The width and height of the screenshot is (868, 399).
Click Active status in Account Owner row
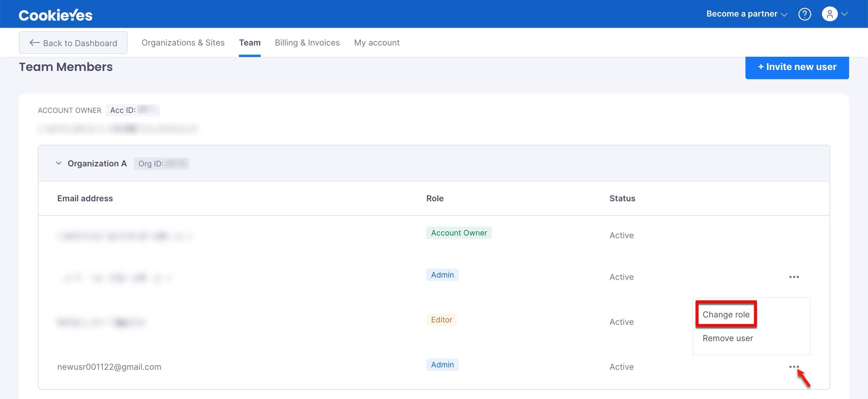[x=621, y=235]
